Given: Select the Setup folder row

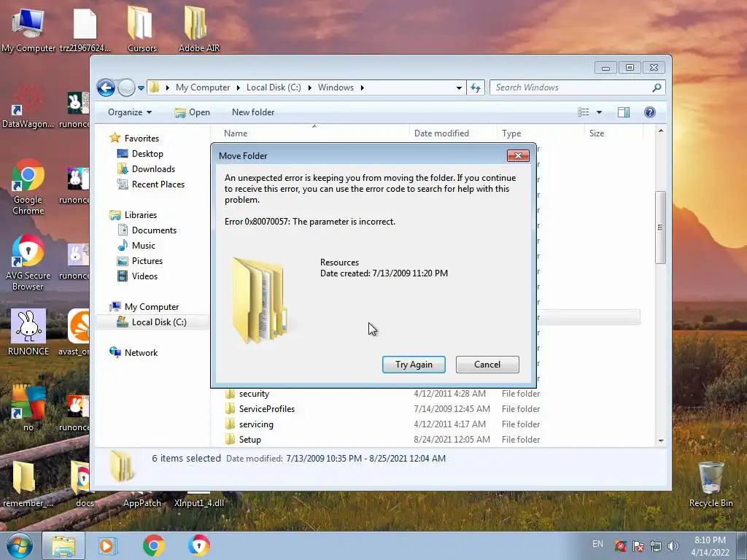Looking at the screenshot, I should pos(432,440).
